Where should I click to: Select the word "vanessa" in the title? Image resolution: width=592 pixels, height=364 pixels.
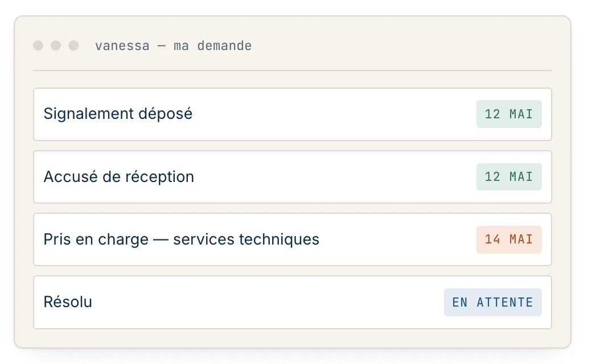tap(122, 46)
